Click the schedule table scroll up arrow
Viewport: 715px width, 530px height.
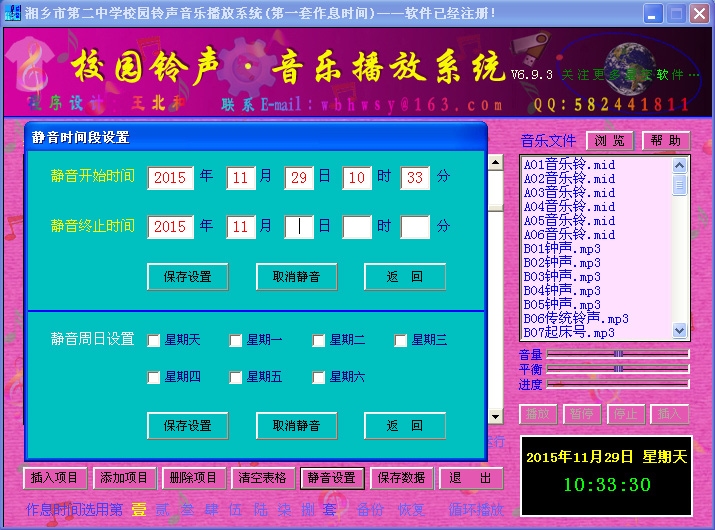tap(496, 162)
